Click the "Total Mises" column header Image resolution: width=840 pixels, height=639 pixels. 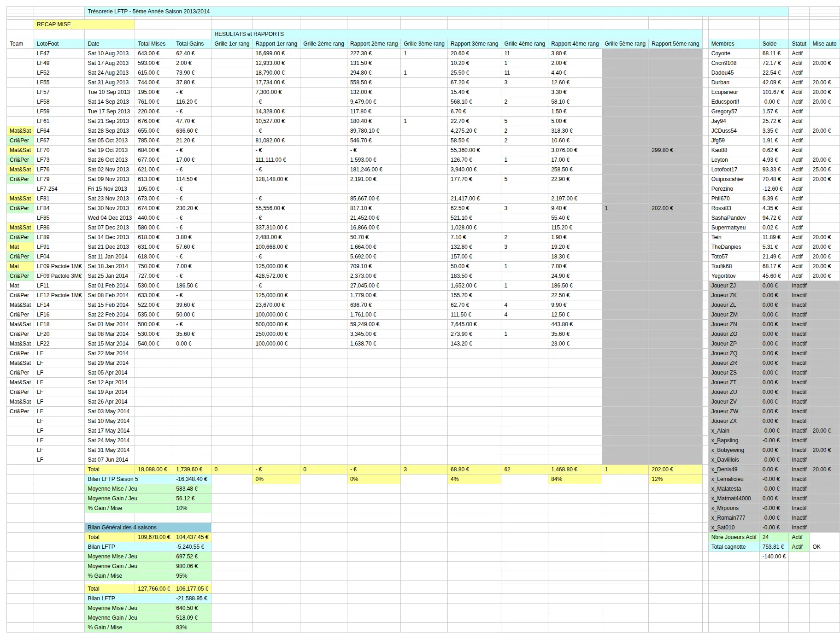(154, 44)
